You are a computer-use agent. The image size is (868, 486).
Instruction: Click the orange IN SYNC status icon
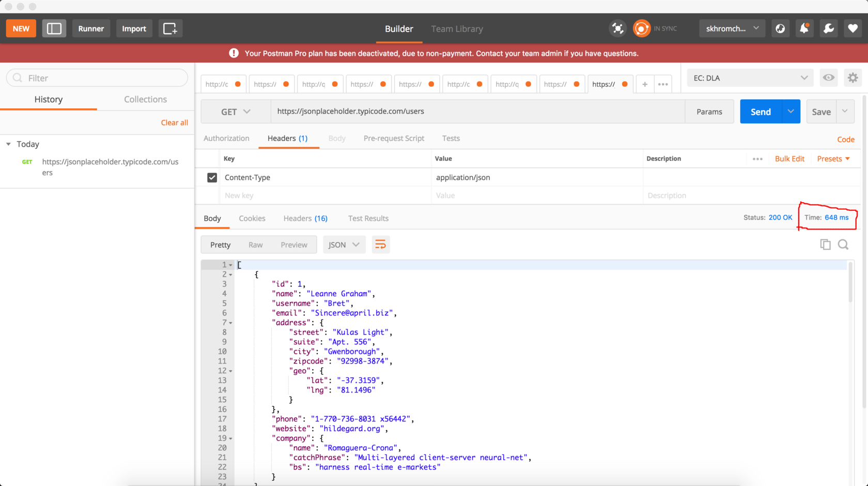pyautogui.click(x=642, y=28)
